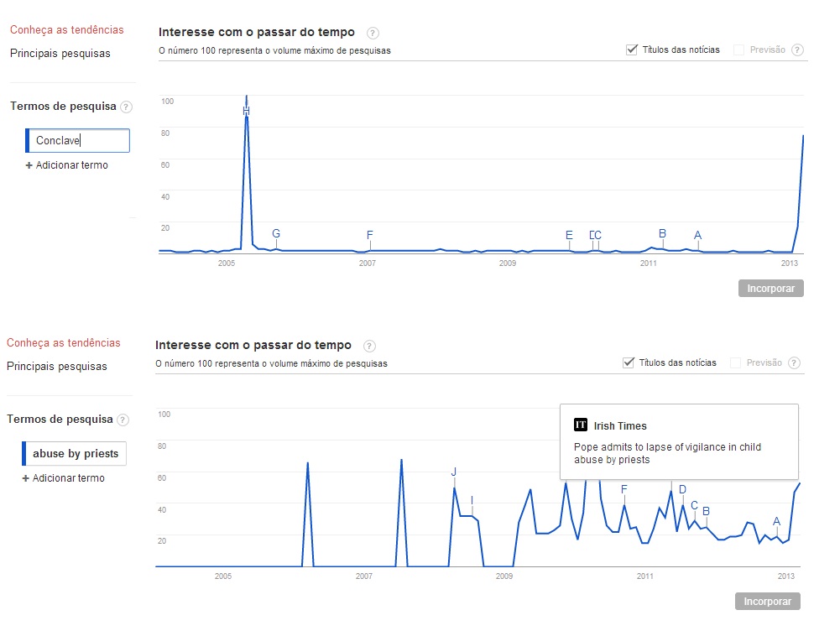
Task: Uncheck 'Títulos das notícias' on the Conclave chart
Action: (632, 50)
